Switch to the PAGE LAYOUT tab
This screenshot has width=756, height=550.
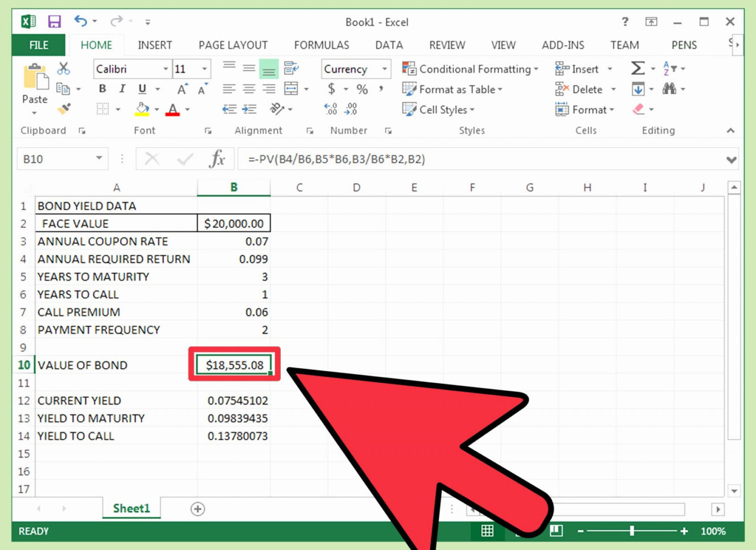[x=233, y=45]
